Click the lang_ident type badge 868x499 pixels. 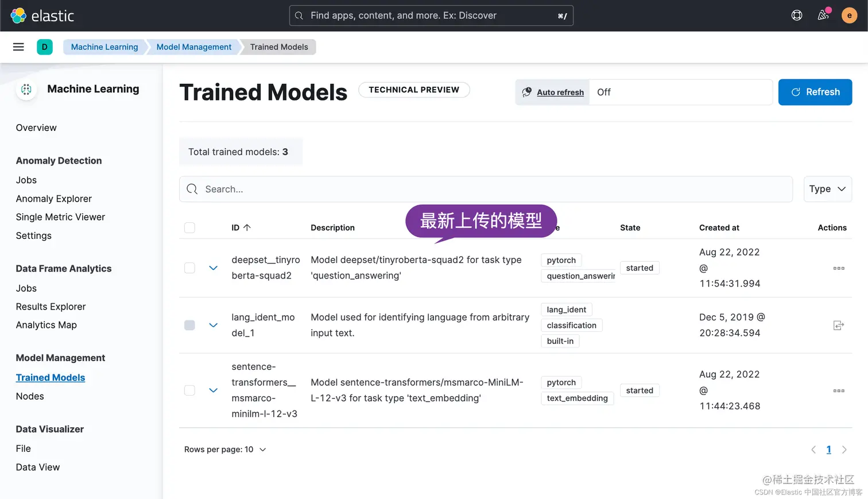(x=567, y=310)
